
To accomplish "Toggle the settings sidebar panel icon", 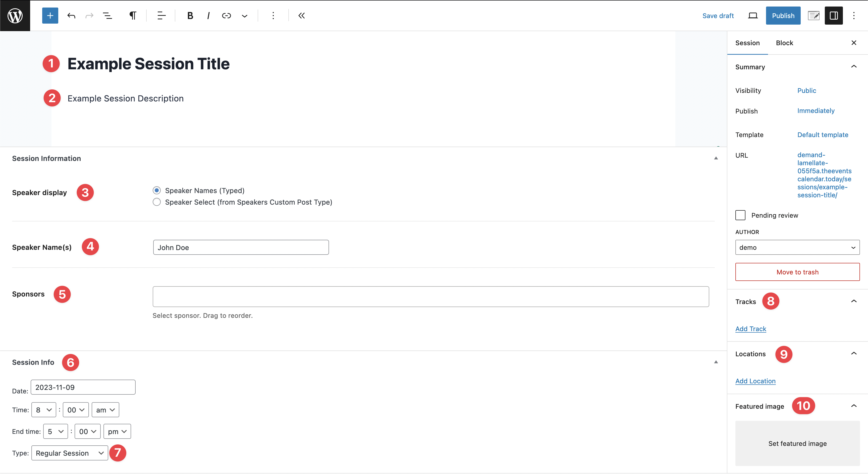I will pyautogui.click(x=834, y=16).
